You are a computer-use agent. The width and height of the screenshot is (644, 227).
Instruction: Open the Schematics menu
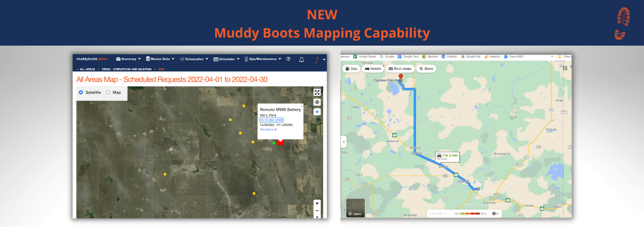pos(194,59)
